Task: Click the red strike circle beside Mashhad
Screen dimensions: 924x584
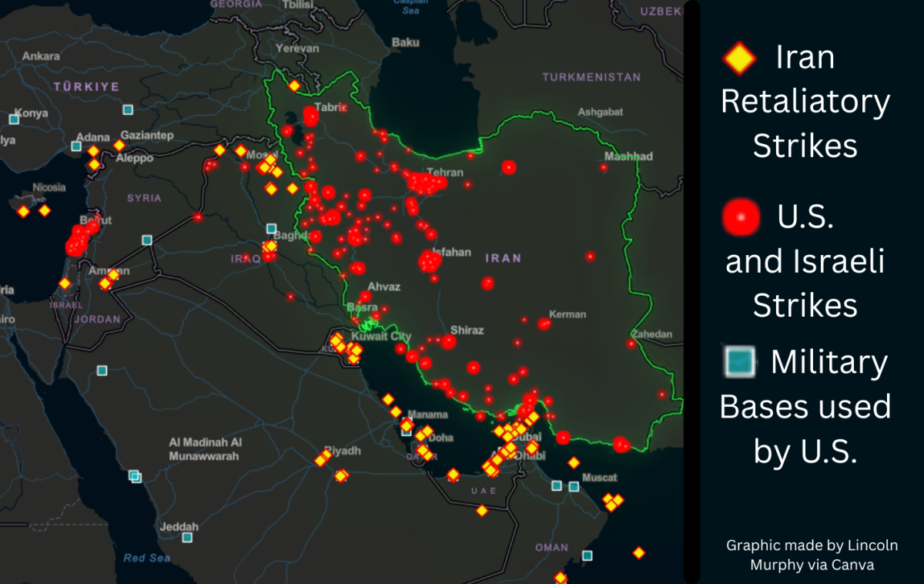Action: (604, 167)
